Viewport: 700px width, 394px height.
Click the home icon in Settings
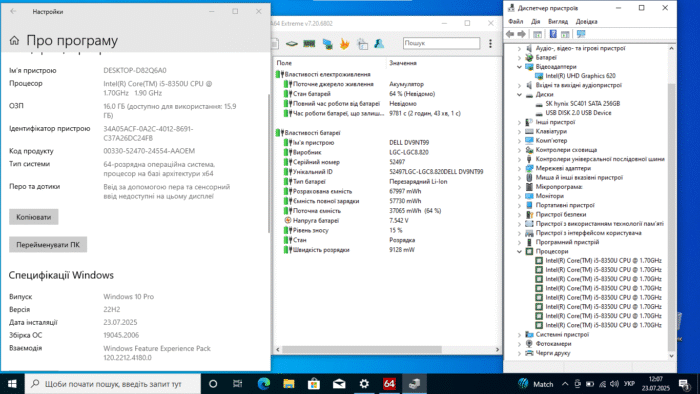[x=14, y=41]
